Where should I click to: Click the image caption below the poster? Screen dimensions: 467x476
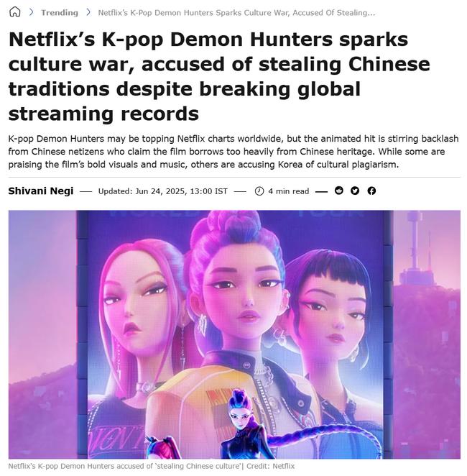[152, 466]
